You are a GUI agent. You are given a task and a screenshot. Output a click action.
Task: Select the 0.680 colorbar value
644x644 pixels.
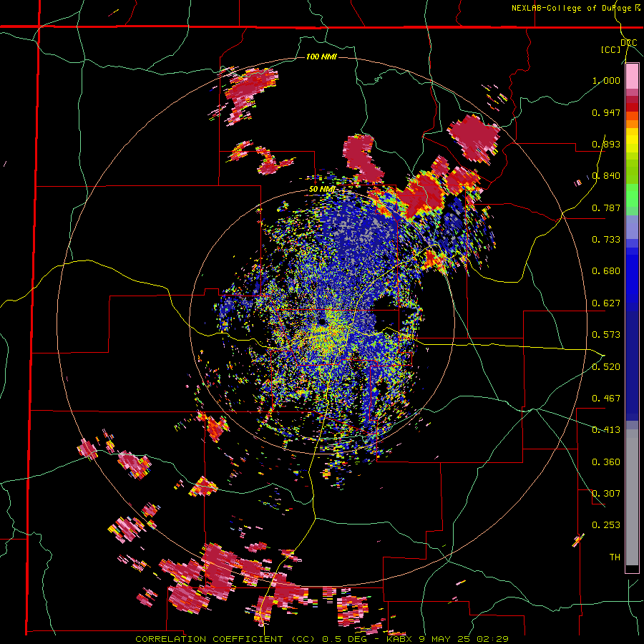(x=606, y=271)
